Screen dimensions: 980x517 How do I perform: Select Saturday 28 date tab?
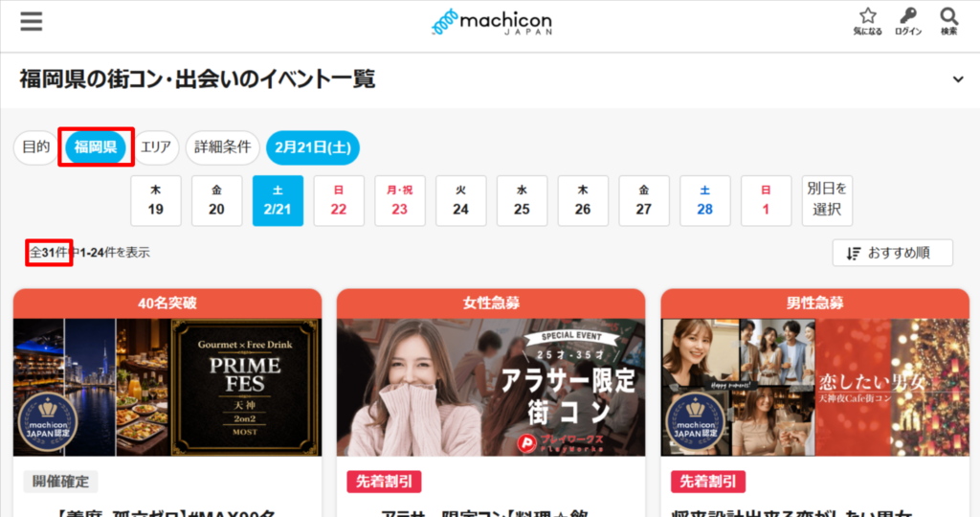[x=704, y=201]
